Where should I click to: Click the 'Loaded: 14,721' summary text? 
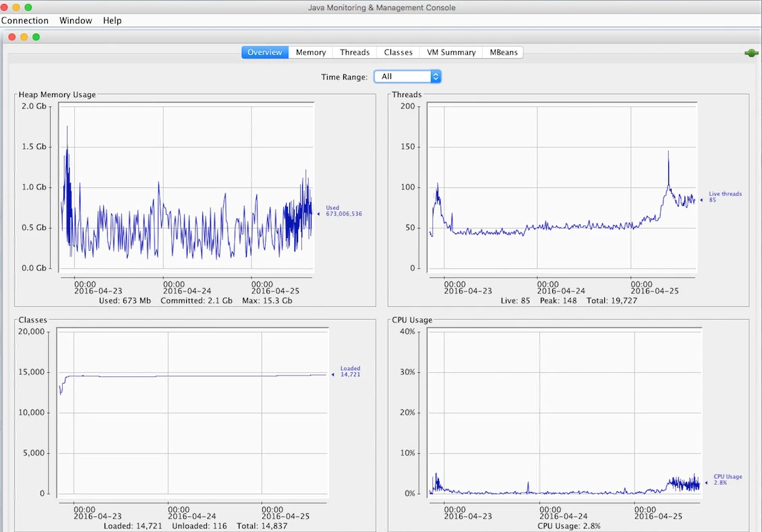133,526
